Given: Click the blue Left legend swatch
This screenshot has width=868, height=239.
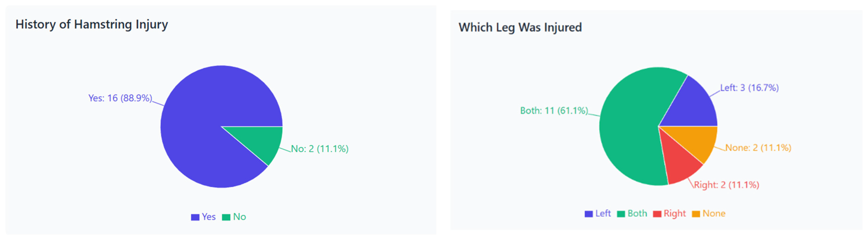Looking at the screenshot, I should 588,214.
